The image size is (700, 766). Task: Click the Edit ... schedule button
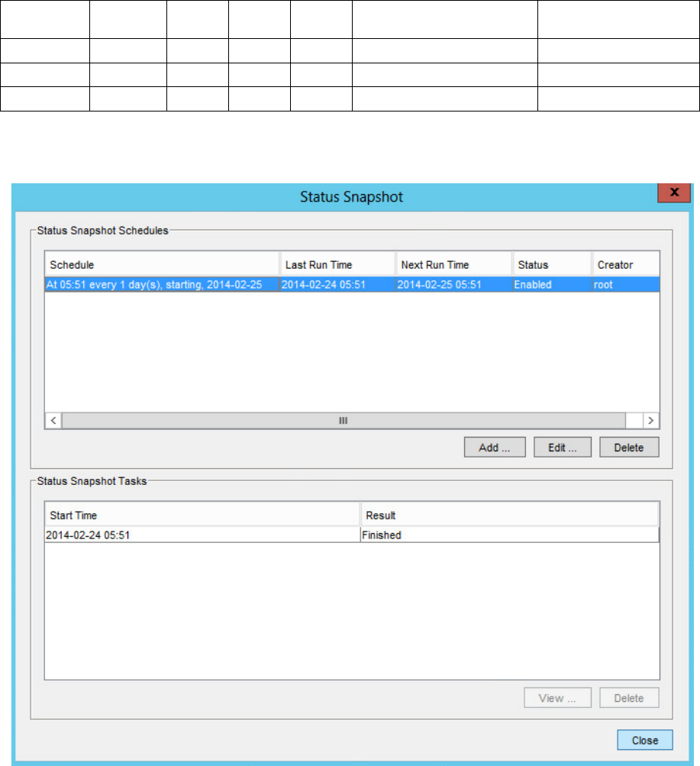[x=561, y=448]
